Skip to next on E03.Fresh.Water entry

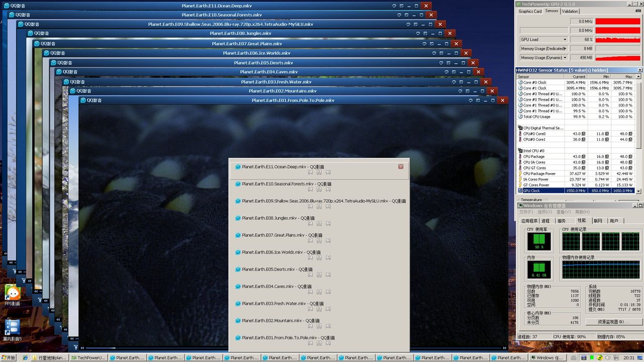[328, 309]
